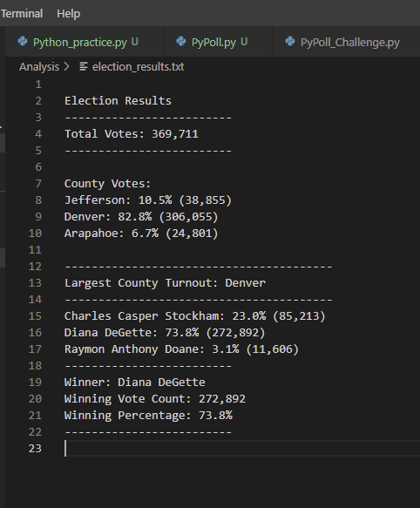The width and height of the screenshot is (420, 508).
Task: Click 'Raymon Anthony Doane: 3.1%' line
Action: [181, 349]
